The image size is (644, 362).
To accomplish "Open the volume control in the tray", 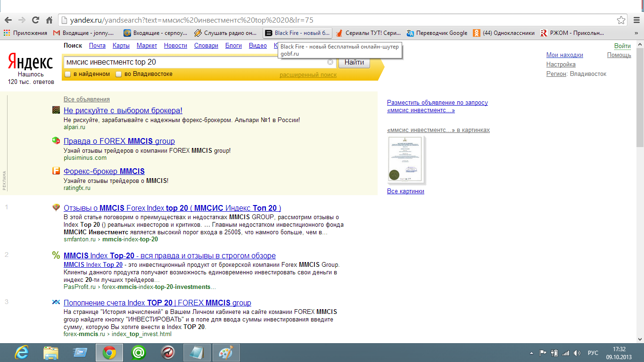I will (x=577, y=353).
